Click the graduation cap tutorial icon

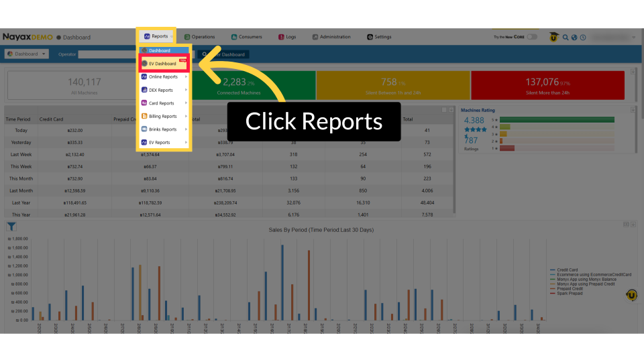pos(554,37)
